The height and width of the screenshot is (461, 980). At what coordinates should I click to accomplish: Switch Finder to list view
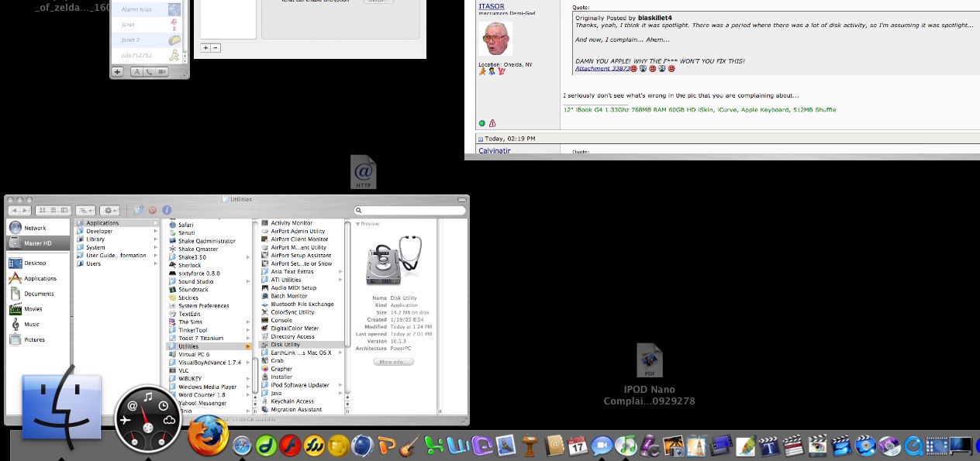pos(53,210)
